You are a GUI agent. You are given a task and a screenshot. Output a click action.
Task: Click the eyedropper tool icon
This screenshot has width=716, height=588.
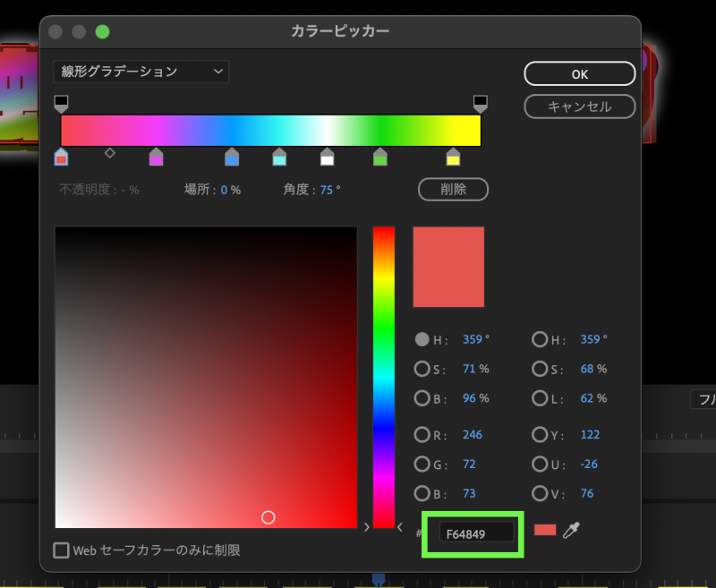point(571,531)
